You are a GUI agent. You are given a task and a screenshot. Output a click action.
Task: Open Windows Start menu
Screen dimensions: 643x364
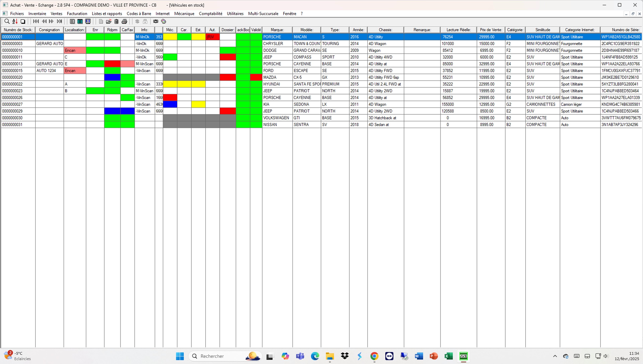pos(180,356)
